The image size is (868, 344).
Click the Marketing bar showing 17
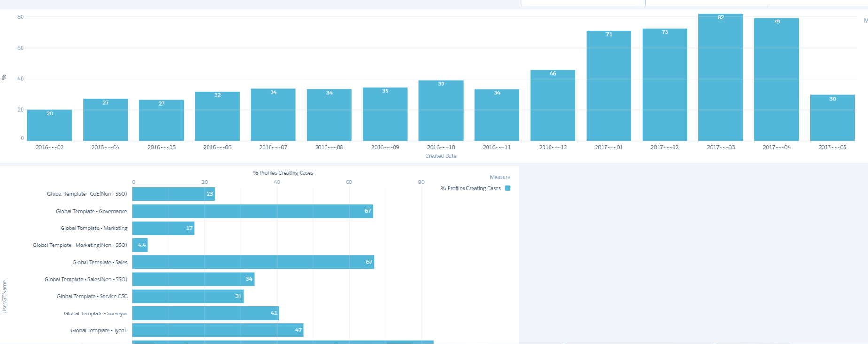[x=163, y=228]
